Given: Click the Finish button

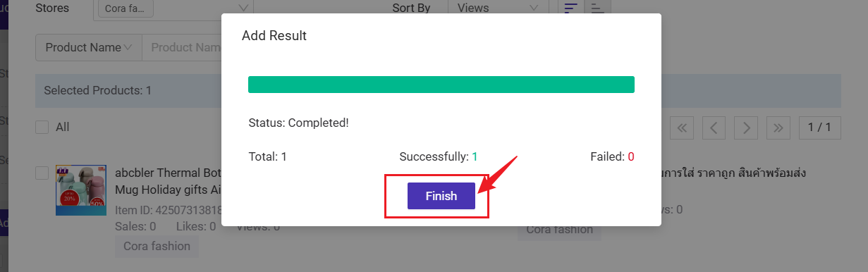Looking at the screenshot, I should coord(441,196).
